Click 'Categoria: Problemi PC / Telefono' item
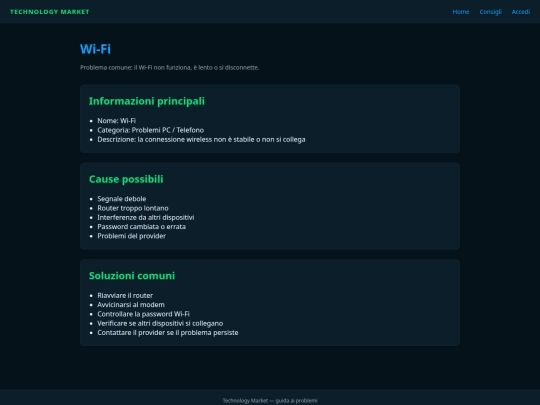This screenshot has height=405, width=540. pos(150,130)
